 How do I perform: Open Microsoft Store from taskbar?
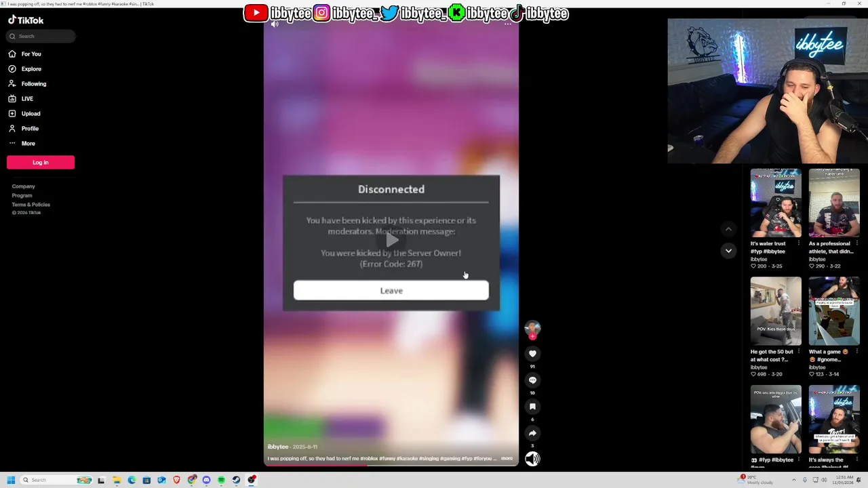(x=146, y=480)
